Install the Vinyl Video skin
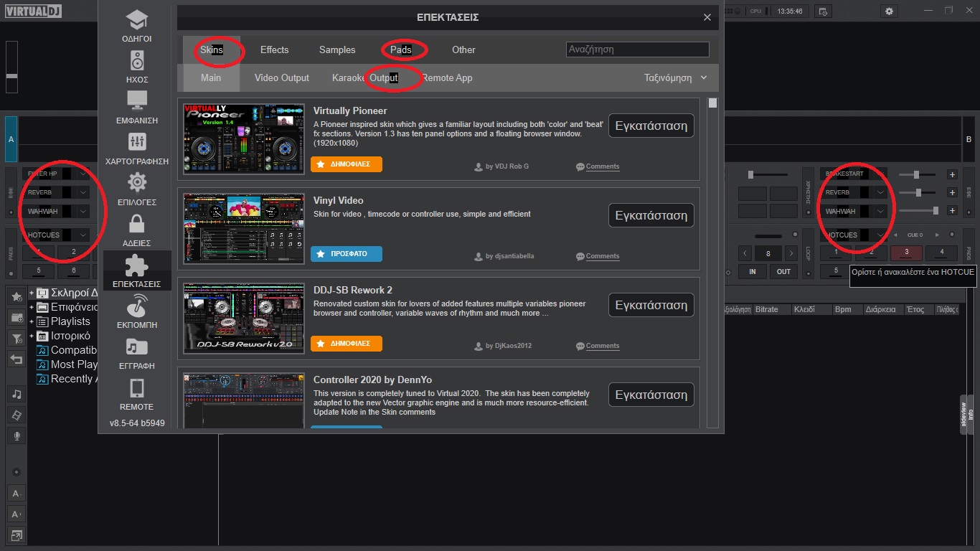The height and width of the screenshot is (551, 980). coord(651,215)
